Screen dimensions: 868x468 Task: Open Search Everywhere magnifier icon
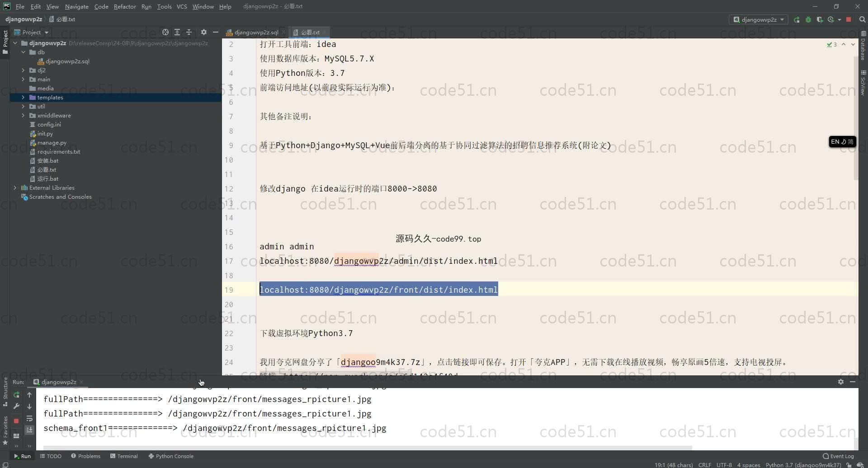862,19
